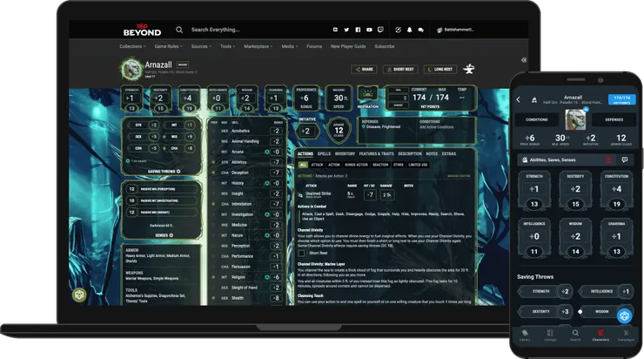Image resolution: width=644 pixels, height=359 pixels.
Task: Switch to the Features & Traits tab
Action: tap(377, 154)
